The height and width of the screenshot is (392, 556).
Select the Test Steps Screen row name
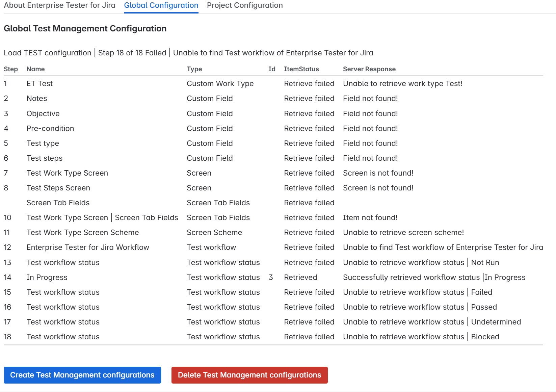click(x=58, y=188)
